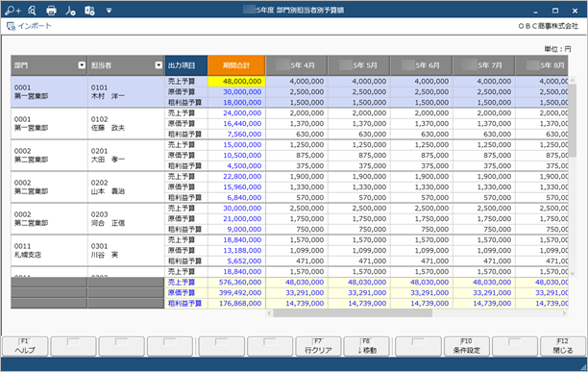Select the 10,500,000 period total cell
588x372 pixels.
tap(236, 156)
